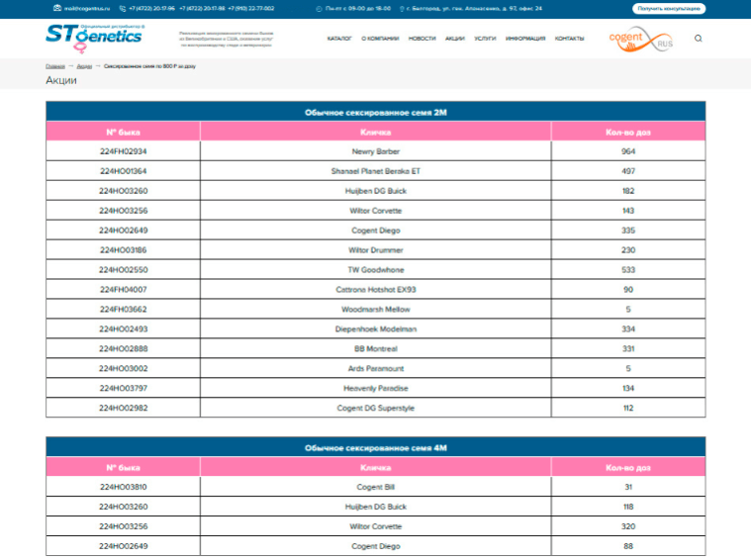Open the Информация menu item
Image resolution: width=751 pixels, height=560 pixels.
pos(525,39)
